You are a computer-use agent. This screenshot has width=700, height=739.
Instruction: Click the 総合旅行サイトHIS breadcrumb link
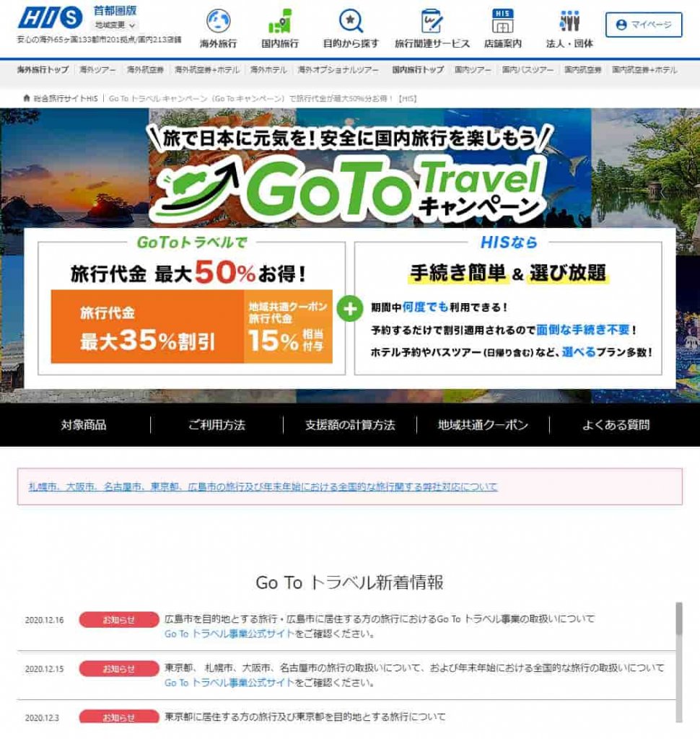point(66,98)
